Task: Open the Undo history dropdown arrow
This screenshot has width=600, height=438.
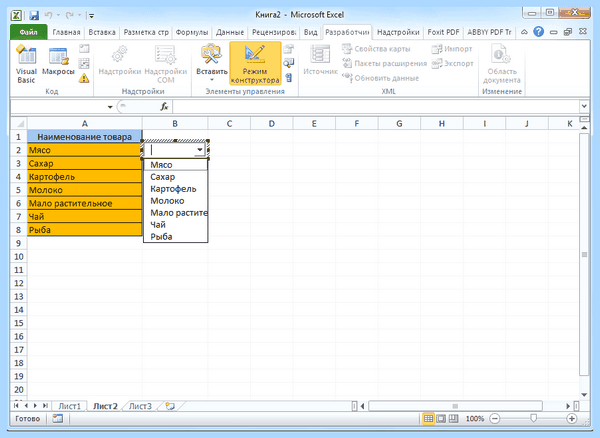Action: coord(58,15)
